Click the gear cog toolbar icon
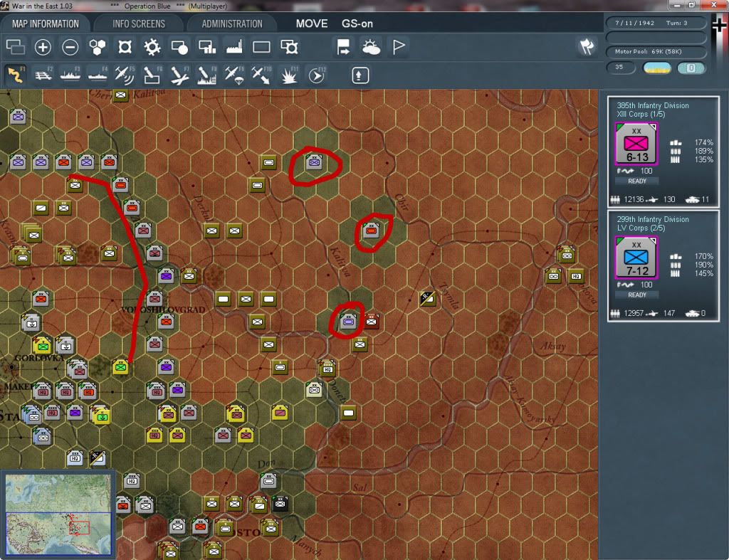Viewport: 729px width, 560px height. coord(152,47)
